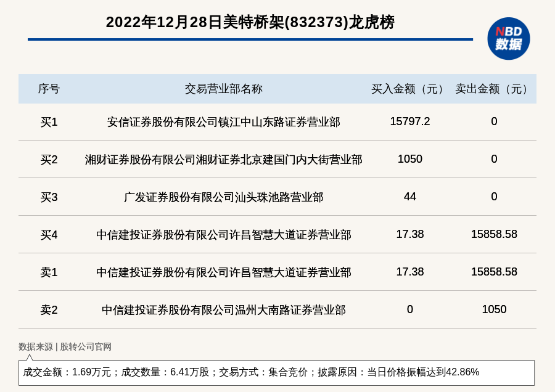Select the 卖2 row label
The width and height of the screenshot is (555, 392).
[x=49, y=310]
